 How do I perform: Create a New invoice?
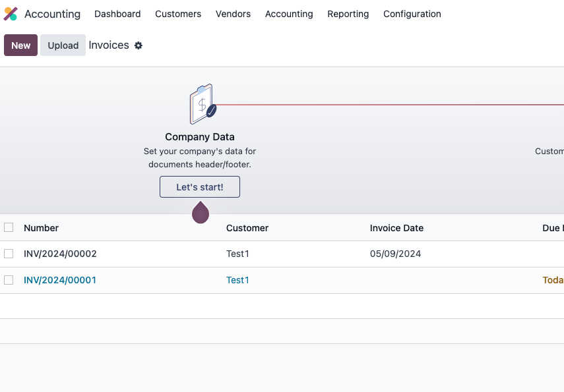[21, 45]
